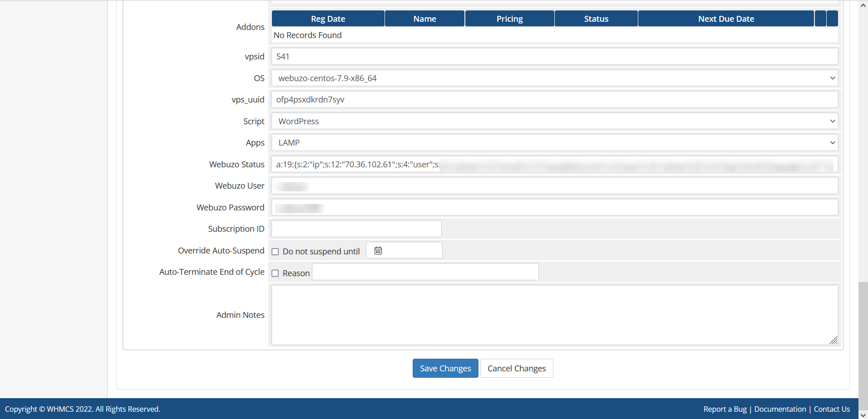Image resolution: width=868 pixels, height=419 pixels.
Task: Open the OS dropdown showing webuzo-centos
Action: 554,78
